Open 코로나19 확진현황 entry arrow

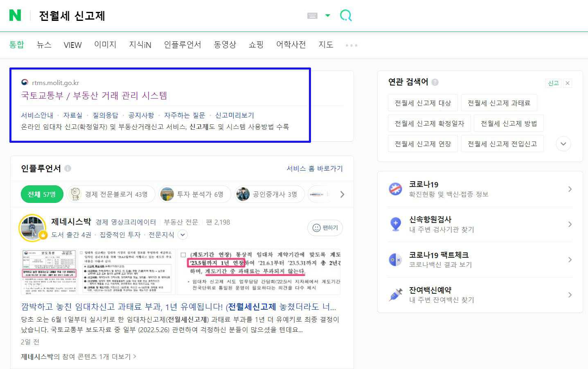570,189
